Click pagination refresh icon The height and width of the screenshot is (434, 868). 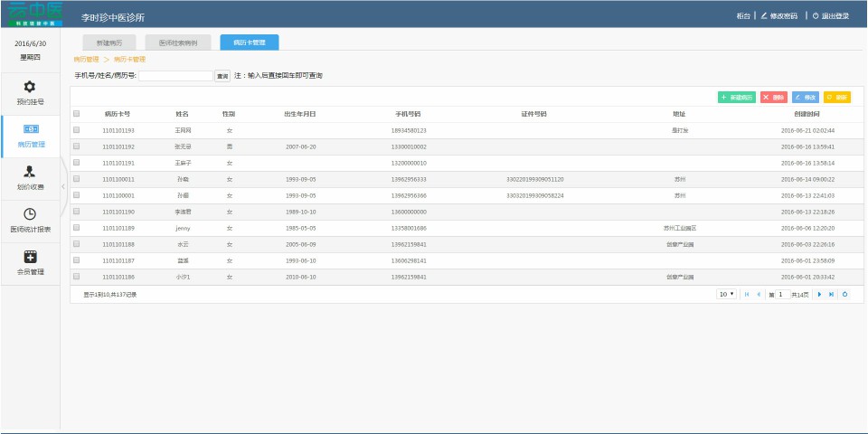(844, 295)
